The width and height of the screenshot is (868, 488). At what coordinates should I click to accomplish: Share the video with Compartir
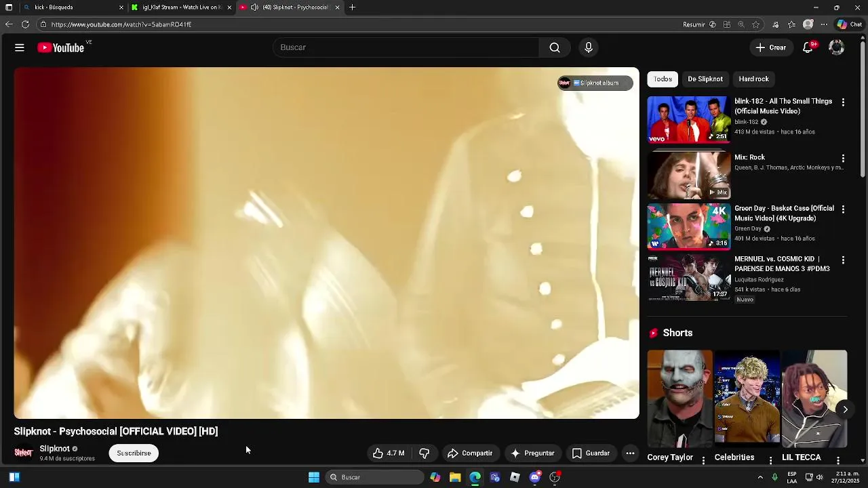tap(469, 453)
